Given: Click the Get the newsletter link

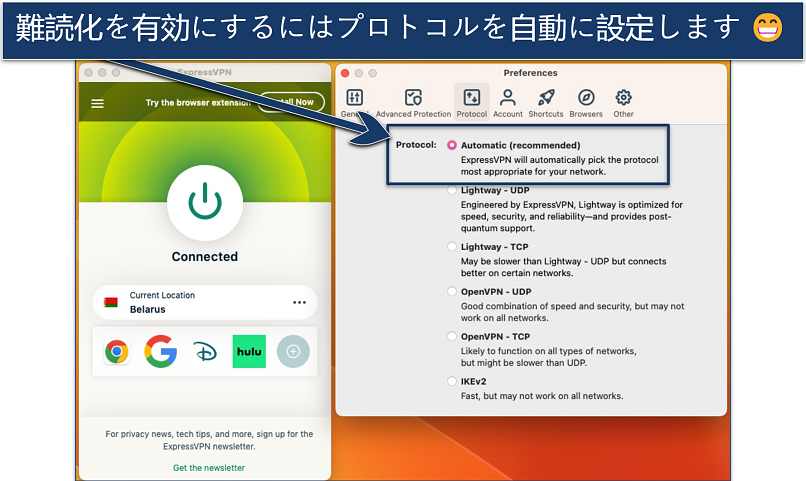Looking at the screenshot, I should pos(208,468).
